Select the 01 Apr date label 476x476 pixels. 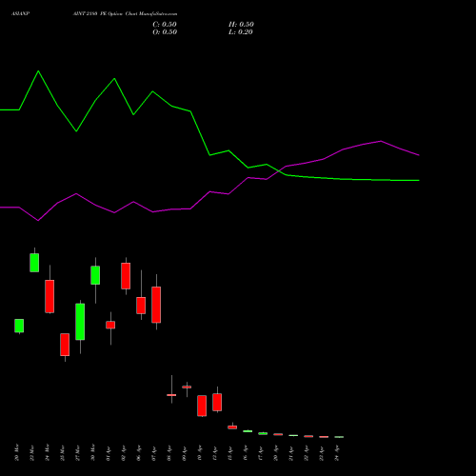(109, 452)
